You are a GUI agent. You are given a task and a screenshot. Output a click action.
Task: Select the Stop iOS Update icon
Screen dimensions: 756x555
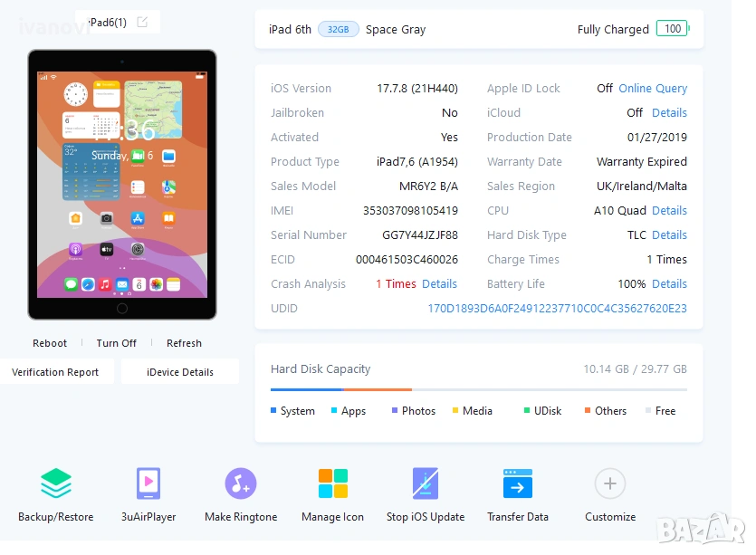(x=426, y=483)
